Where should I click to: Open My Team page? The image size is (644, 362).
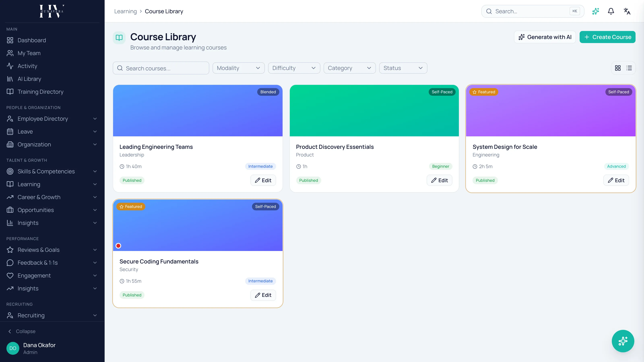point(52,53)
